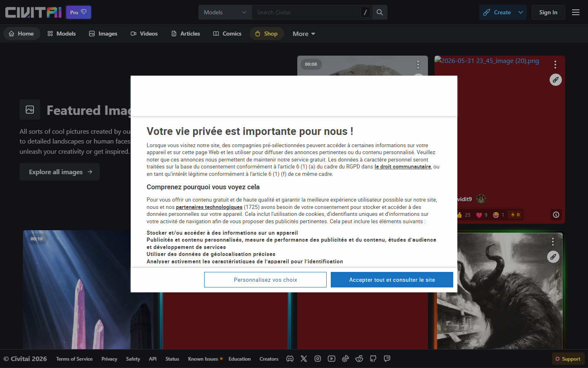Open the Instagram footer icon
The width and height of the screenshot is (588, 368).
click(318, 359)
